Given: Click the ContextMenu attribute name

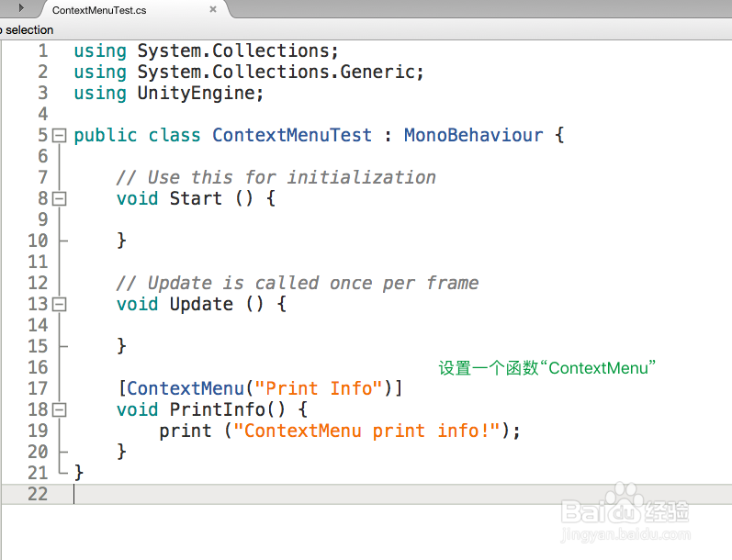Looking at the screenshot, I should pyautogui.click(x=186, y=388).
